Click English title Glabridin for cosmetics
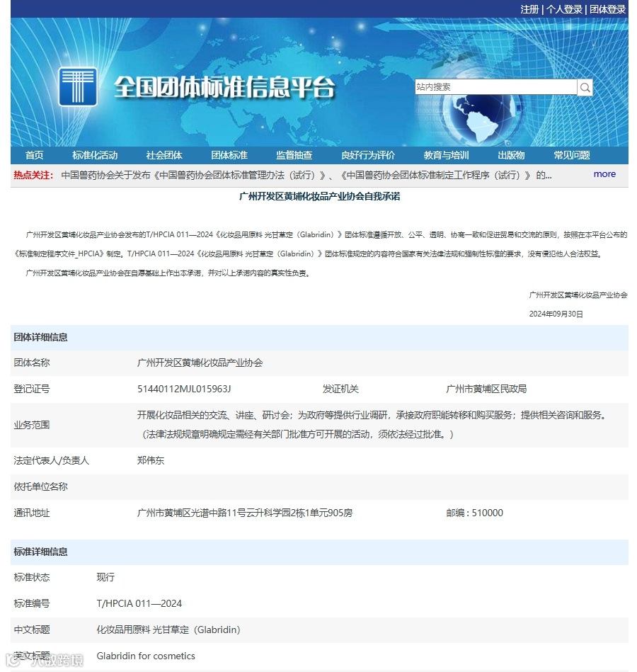The image size is (637, 672). (x=146, y=656)
